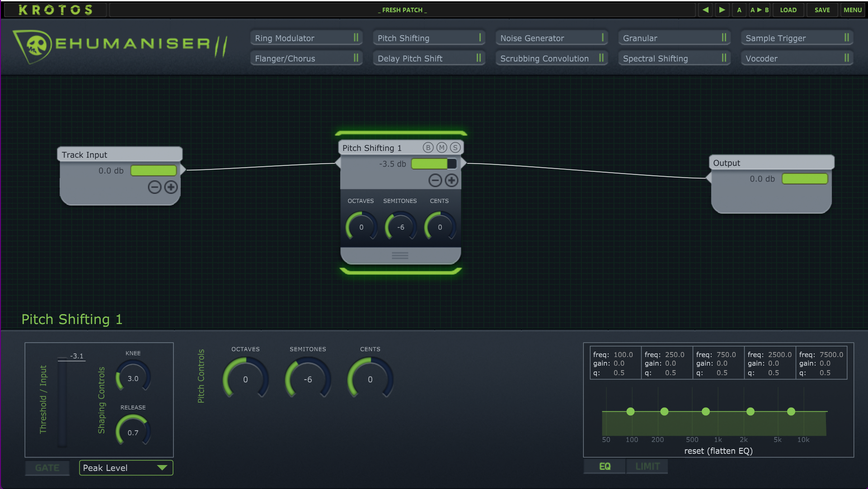Add a Noise Generator module
The height and width of the screenshot is (489, 868).
[552, 38]
